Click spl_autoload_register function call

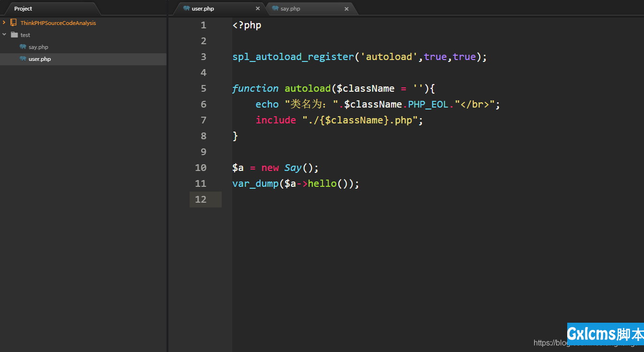(293, 57)
